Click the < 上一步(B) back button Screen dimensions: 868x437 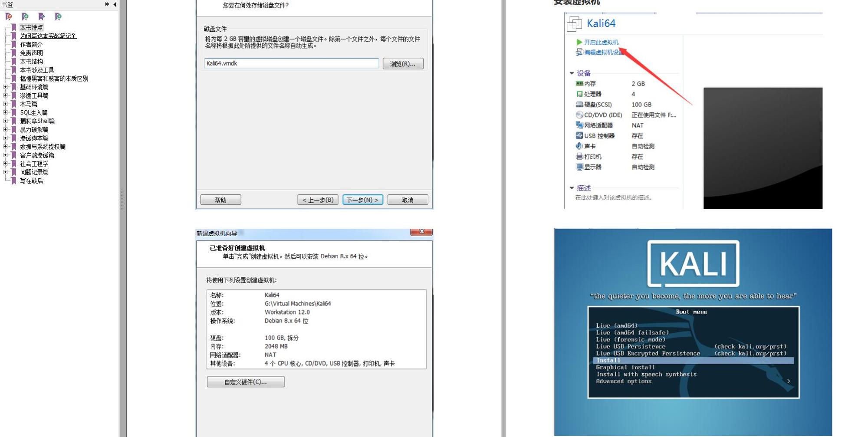(x=318, y=200)
